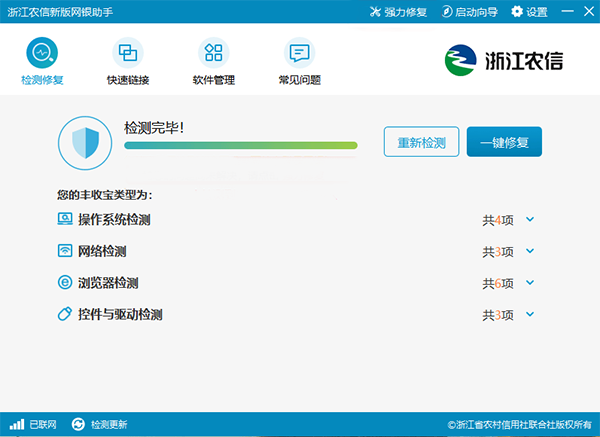Close the 网银助手 window
600x437 pixels.
589,11
